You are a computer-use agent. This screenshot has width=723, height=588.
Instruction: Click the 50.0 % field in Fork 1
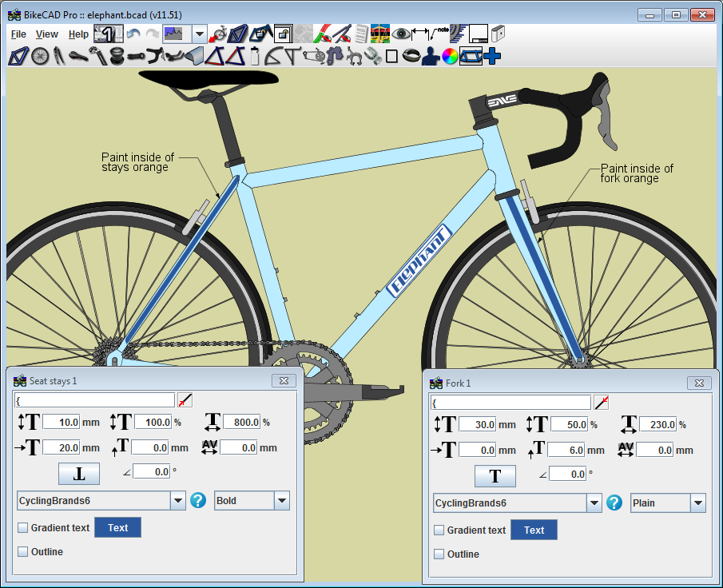[x=570, y=424]
